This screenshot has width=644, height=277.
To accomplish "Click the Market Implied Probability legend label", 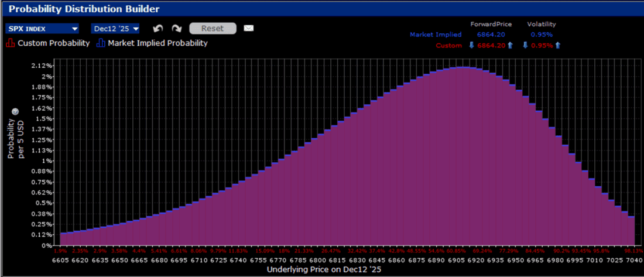I will [x=157, y=43].
